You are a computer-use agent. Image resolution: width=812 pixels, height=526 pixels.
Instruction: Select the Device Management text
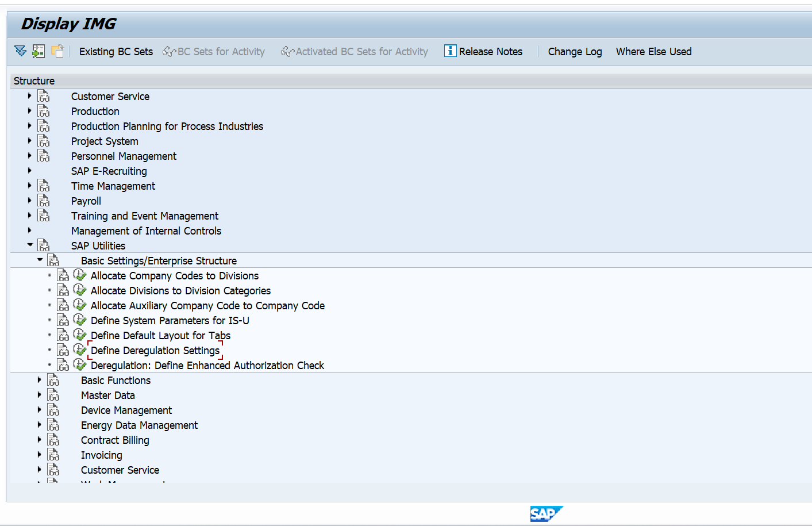[126, 410]
